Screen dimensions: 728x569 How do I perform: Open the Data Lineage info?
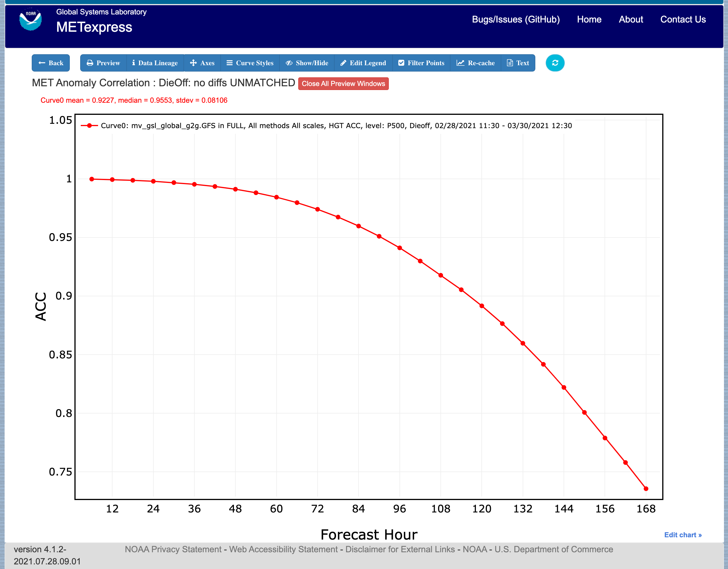pyautogui.click(x=155, y=63)
